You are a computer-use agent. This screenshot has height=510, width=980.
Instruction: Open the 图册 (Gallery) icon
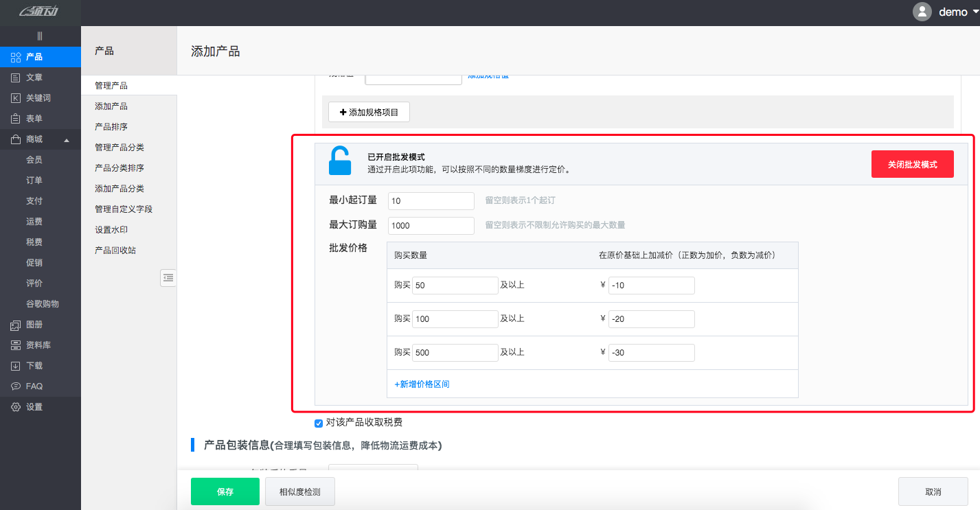click(x=16, y=324)
